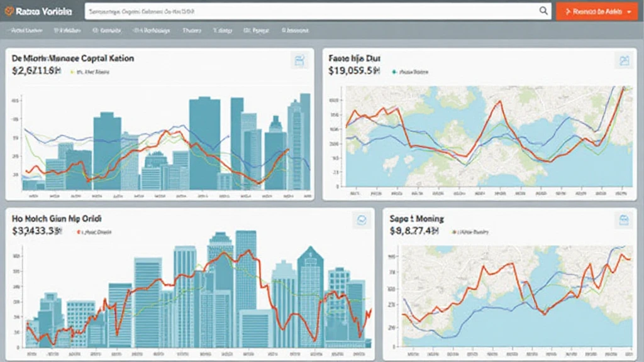This screenshot has width=644, height=362.
Task: Open the dropdown arrow on the orange button
Action: point(630,11)
